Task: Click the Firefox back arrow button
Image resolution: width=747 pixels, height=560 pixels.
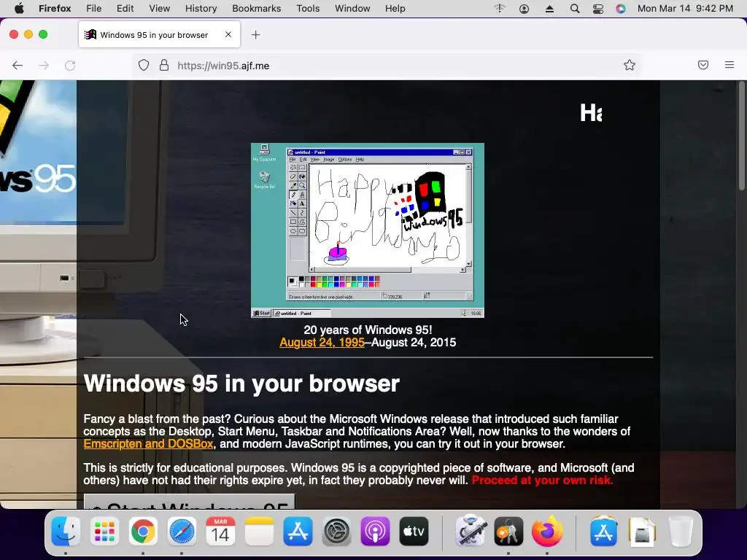Action: pyautogui.click(x=18, y=65)
